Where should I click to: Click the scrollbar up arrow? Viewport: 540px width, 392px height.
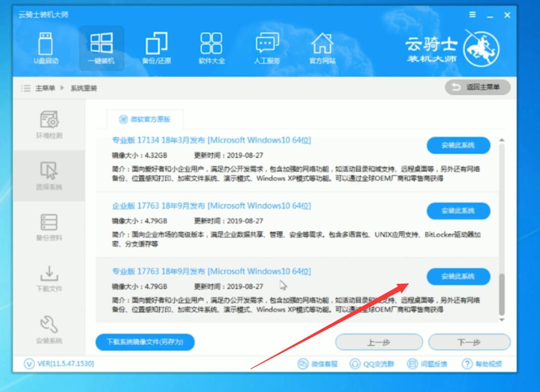(502, 140)
